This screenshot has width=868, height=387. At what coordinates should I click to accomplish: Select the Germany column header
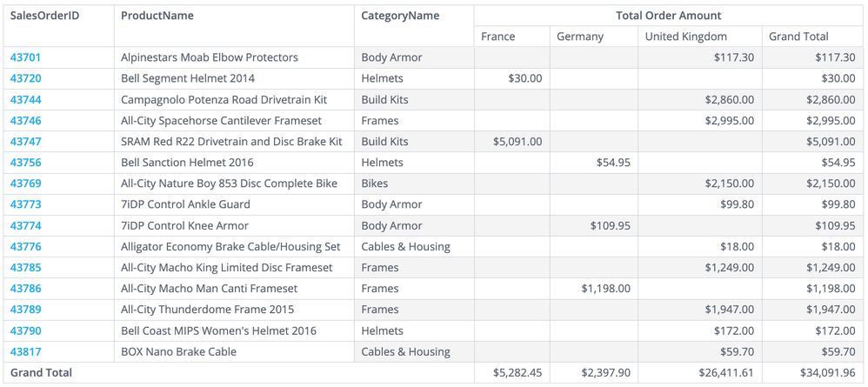(x=579, y=37)
